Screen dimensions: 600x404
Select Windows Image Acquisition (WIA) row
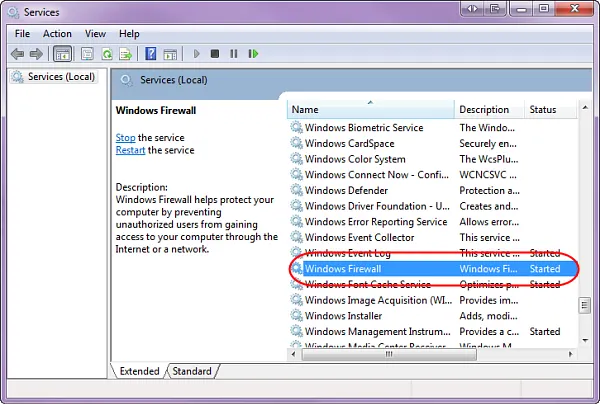[432, 300]
